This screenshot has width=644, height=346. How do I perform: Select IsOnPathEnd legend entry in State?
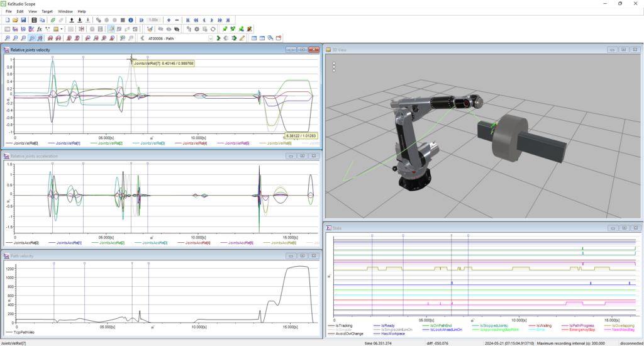click(437, 325)
